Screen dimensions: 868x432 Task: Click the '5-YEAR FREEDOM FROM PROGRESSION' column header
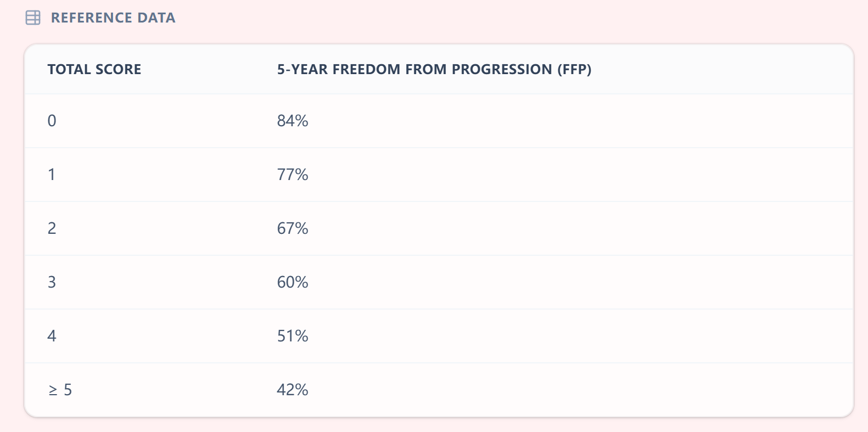pos(415,69)
